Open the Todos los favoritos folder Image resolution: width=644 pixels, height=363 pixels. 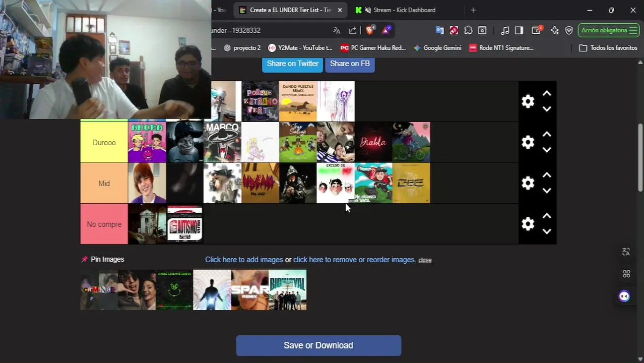tap(608, 48)
